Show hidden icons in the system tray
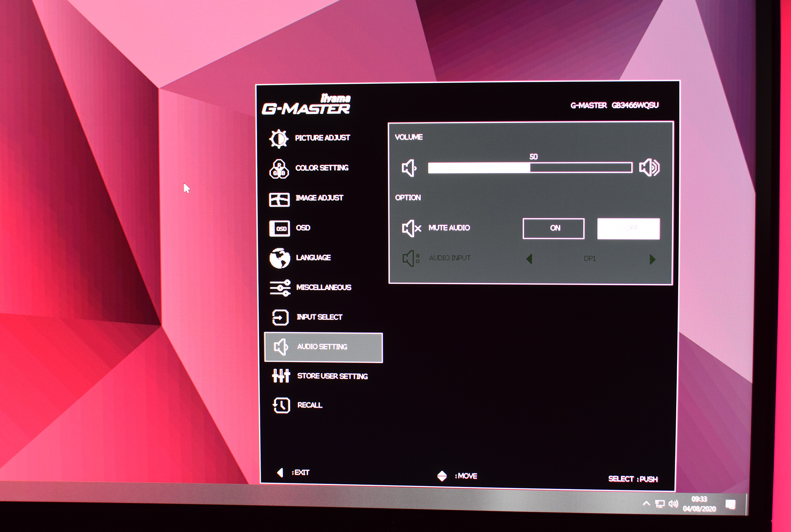Image resolution: width=791 pixels, height=532 pixels. click(x=646, y=503)
